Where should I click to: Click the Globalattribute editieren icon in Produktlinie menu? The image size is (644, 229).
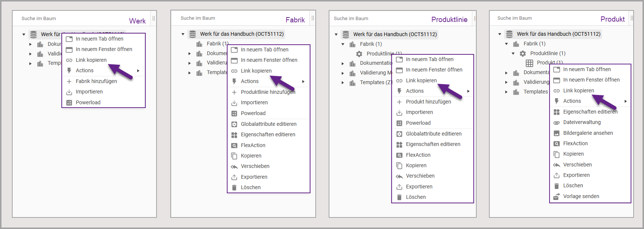point(399,134)
